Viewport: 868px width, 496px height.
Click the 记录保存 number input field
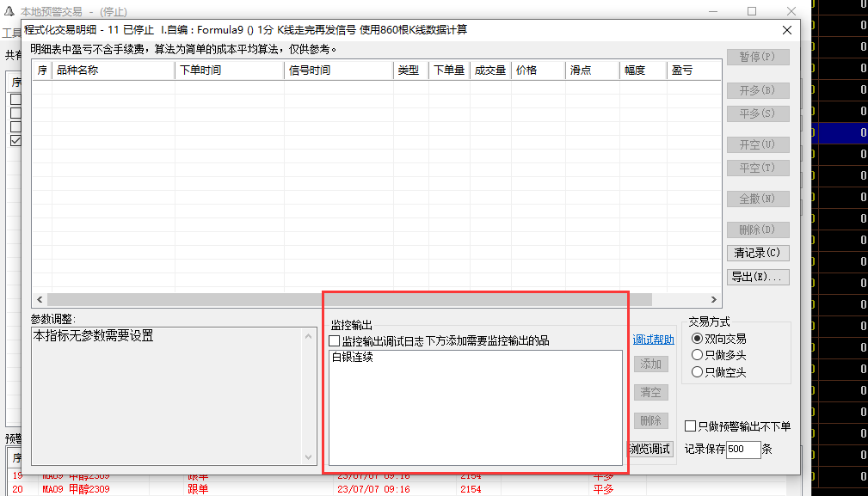point(742,450)
